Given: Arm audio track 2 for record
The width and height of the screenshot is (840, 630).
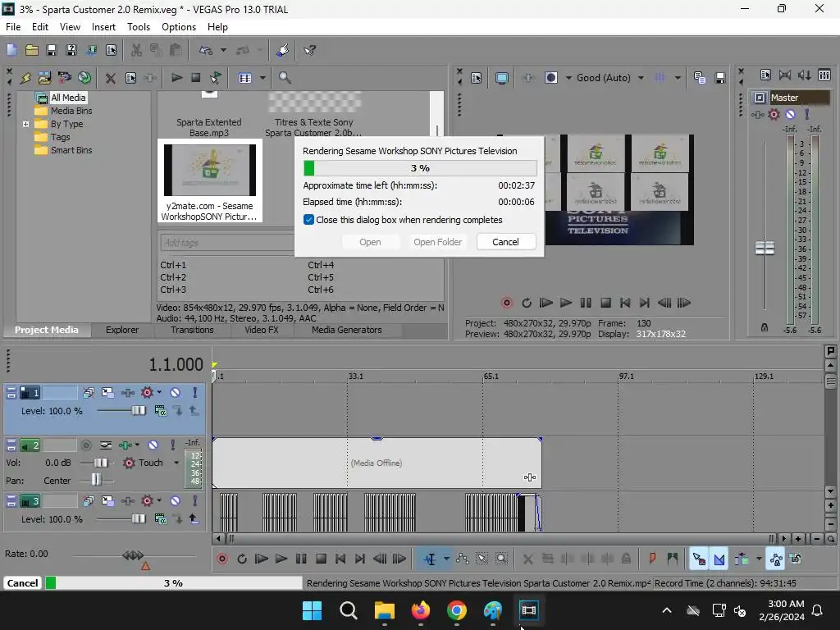Looking at the screenshot, I should pos(85,445).
